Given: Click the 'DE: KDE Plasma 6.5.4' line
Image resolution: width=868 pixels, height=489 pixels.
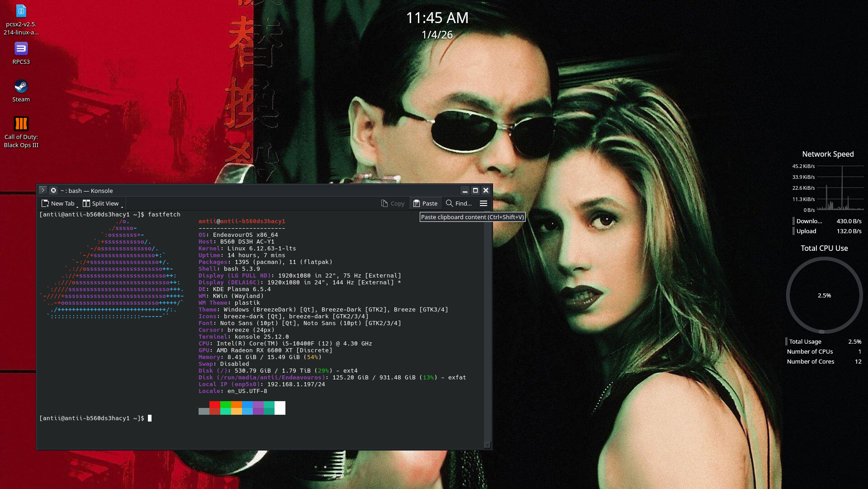Looking at the screenshot, I should point(235,289).
